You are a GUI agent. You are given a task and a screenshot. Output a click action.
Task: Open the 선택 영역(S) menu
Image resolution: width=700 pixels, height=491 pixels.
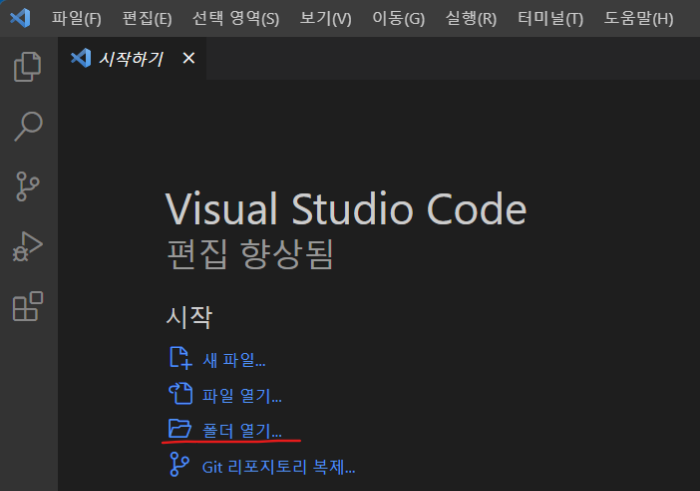point(235,18)
